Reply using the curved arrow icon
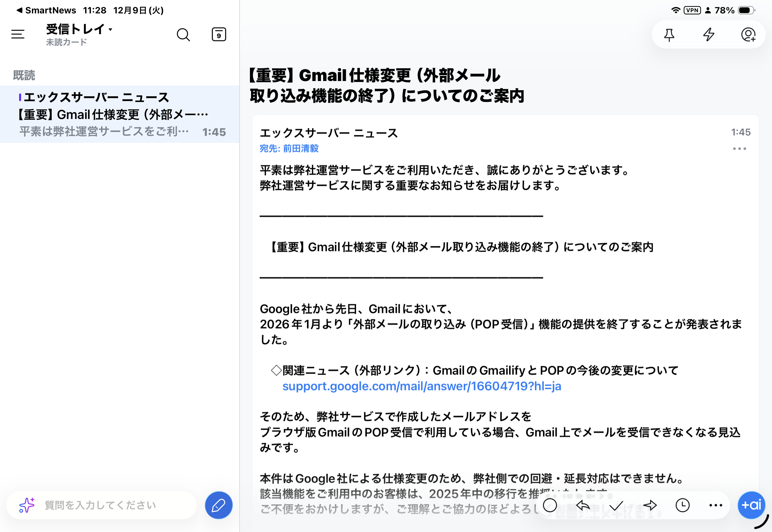The image size is (772, 532). (583, 505)
